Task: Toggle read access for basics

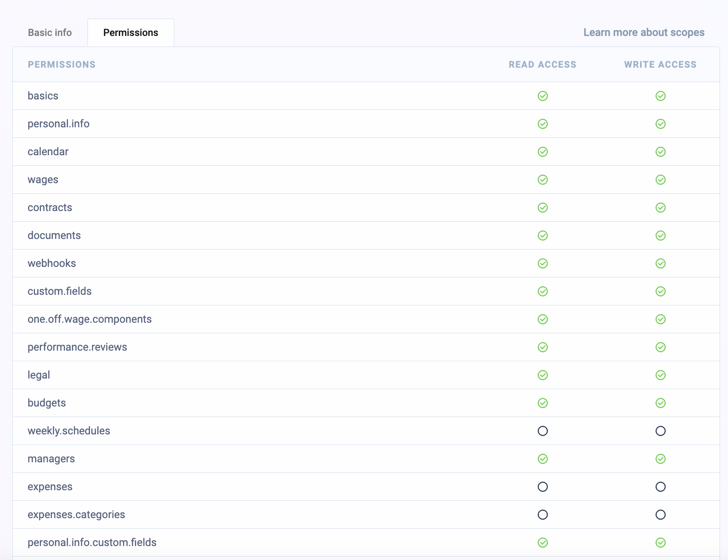Action: [542, 96]
